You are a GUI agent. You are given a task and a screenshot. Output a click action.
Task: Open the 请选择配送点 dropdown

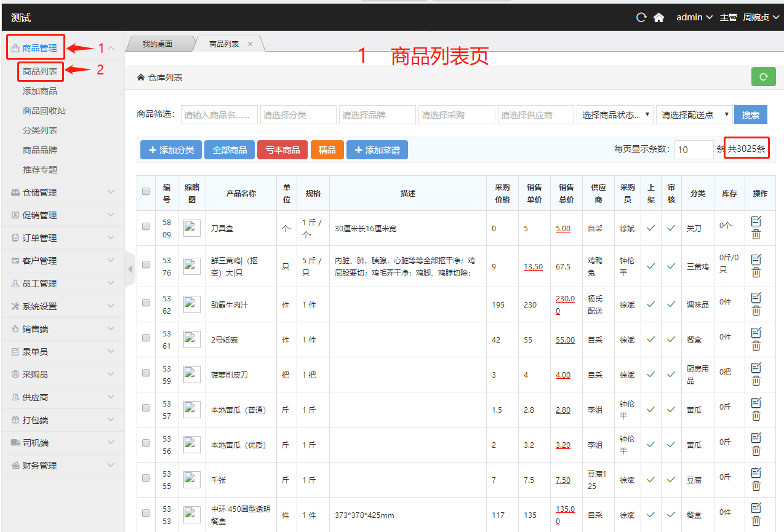click(695, 115)
